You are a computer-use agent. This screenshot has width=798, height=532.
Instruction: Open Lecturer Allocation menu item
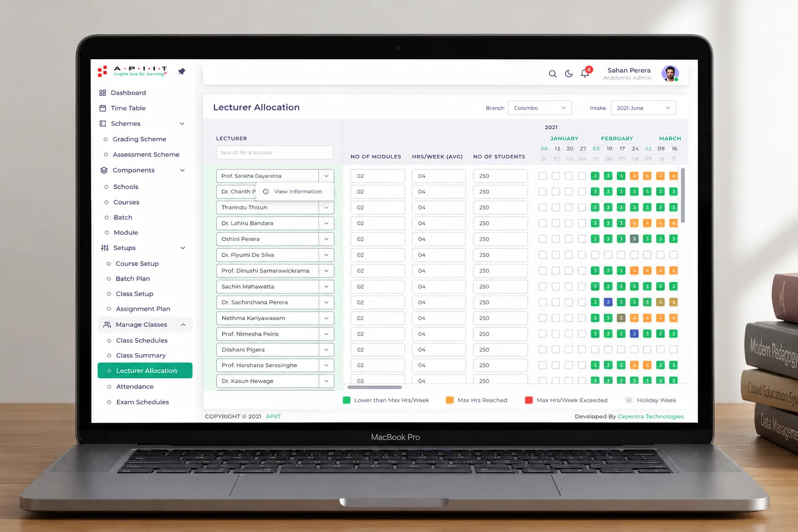coord(145,370)
